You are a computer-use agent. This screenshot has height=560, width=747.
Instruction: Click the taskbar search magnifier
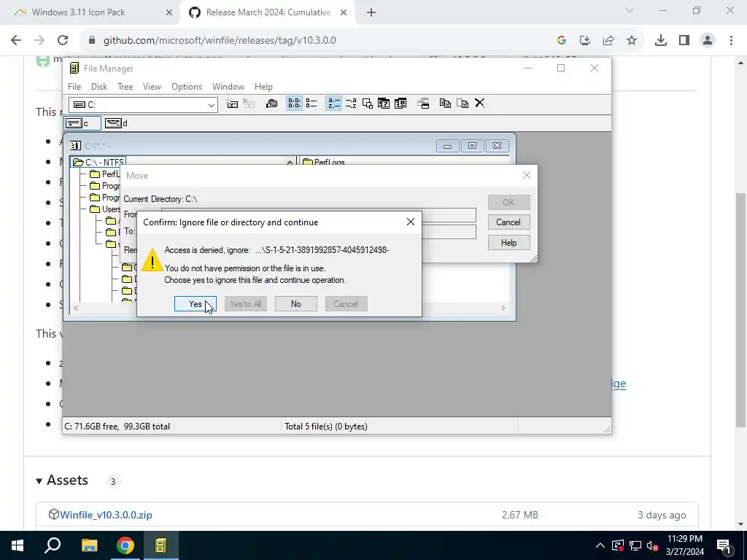click(53, 545)
